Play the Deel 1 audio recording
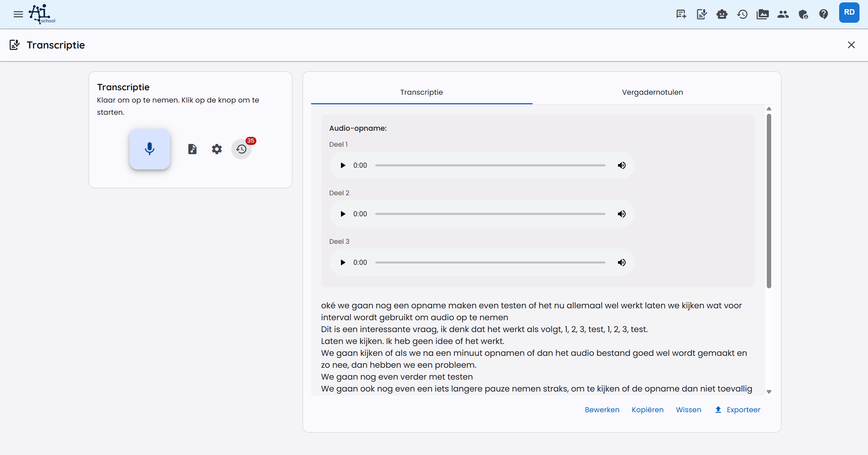Screen dimensions: 868x455 343,165
